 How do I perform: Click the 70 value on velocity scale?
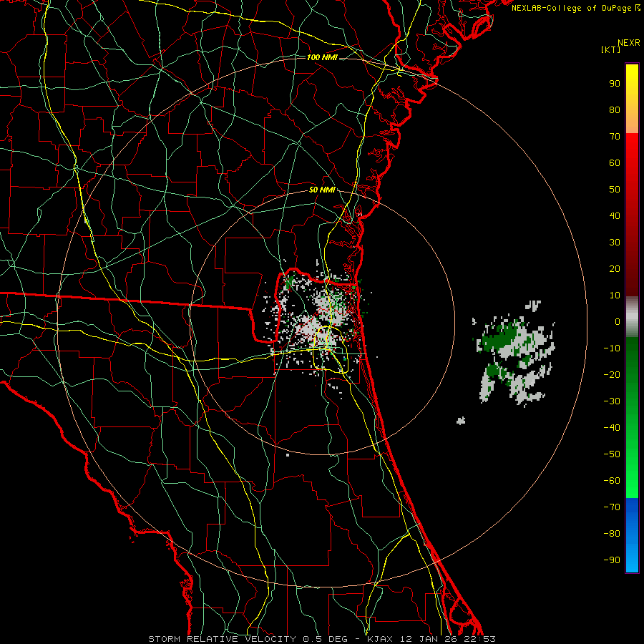[x=615, y=137]
